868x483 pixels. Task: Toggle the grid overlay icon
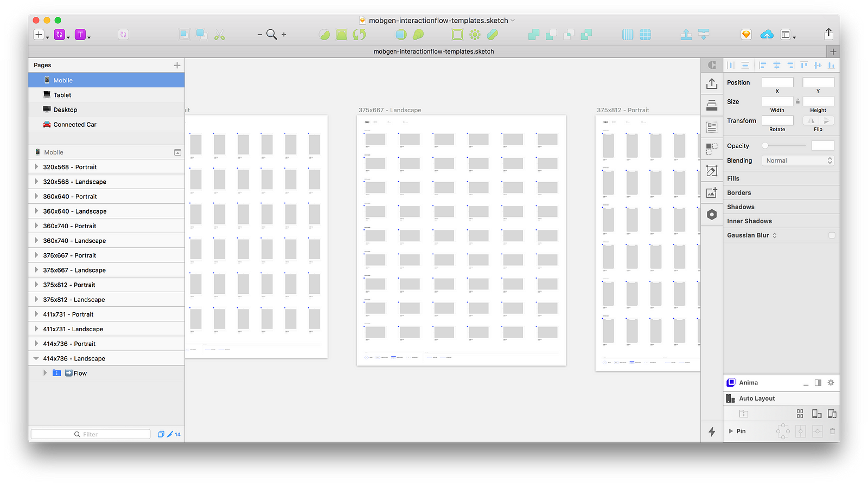coord(645,35)
